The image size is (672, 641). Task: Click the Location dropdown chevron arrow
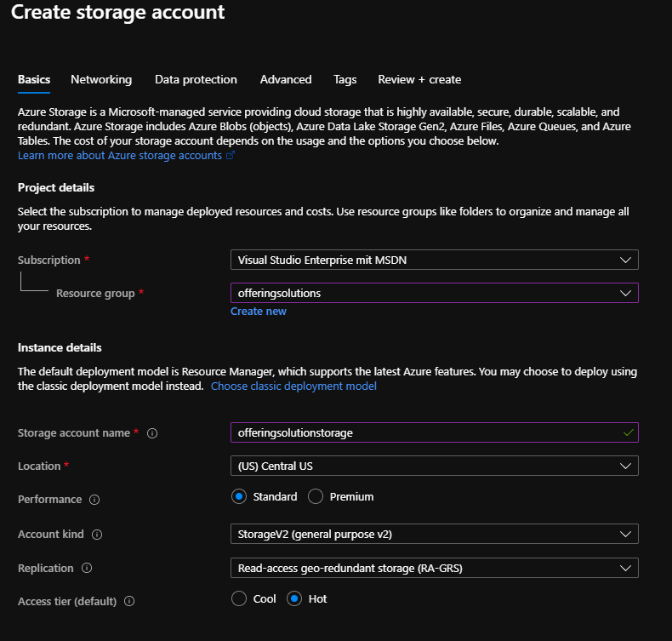click(x=626, y=466)
